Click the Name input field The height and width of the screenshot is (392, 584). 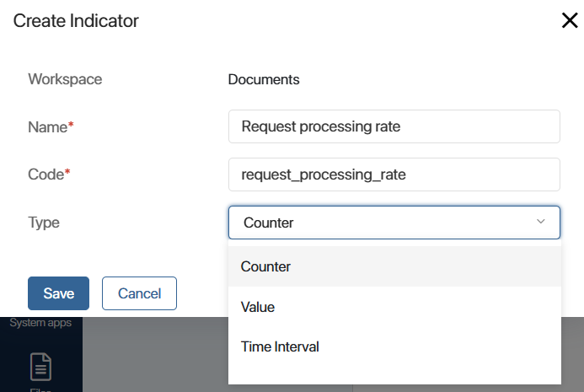point(394,126)
